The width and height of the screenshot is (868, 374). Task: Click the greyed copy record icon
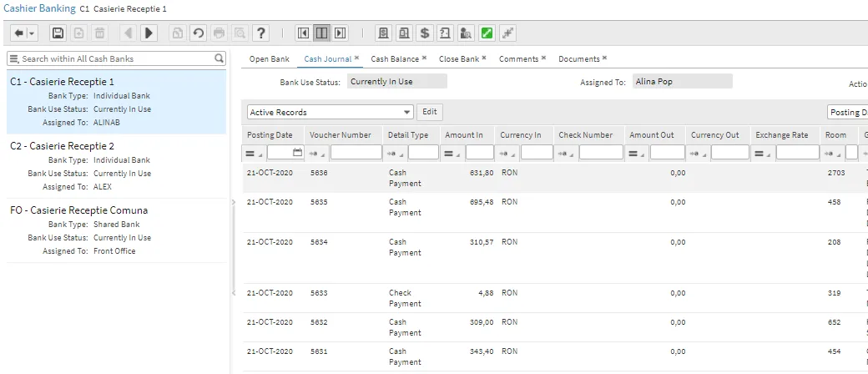pyautogui.click(x=177, y=33)
